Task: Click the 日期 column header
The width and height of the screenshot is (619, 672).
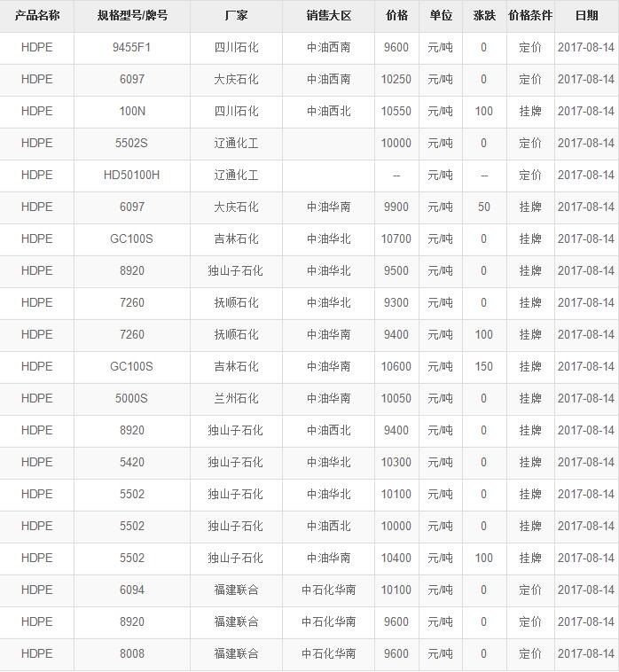Action: [586, 16]
